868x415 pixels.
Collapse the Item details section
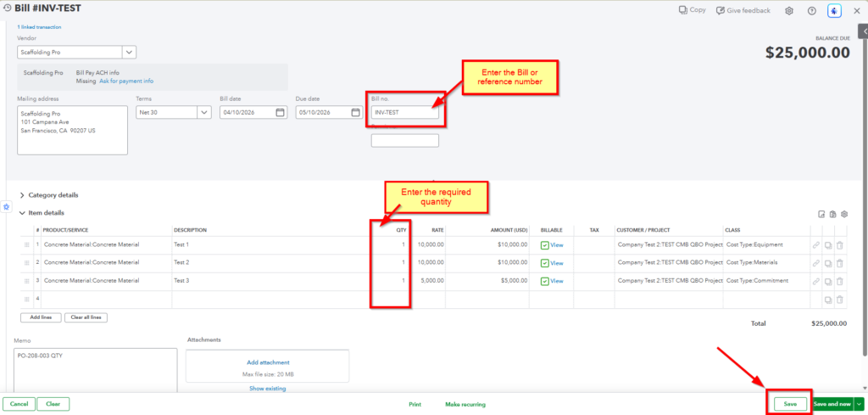point(22,213)
